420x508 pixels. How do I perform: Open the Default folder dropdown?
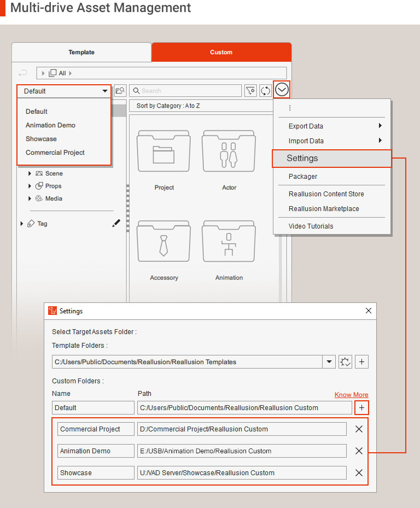pyautogui.click(x=65, y=91)
